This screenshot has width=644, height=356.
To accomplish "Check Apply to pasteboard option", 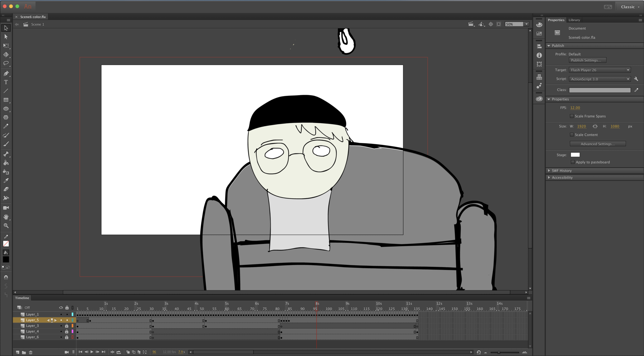I will pos(572,162).
